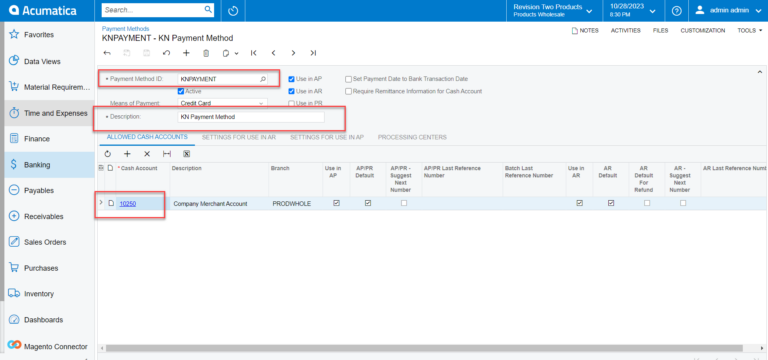Image resolution: width=768 pixels, height=360 pixels.
Task: Toggle AP/PR Suggest Next Number for 10250
Action: click(x=404, y=203)
